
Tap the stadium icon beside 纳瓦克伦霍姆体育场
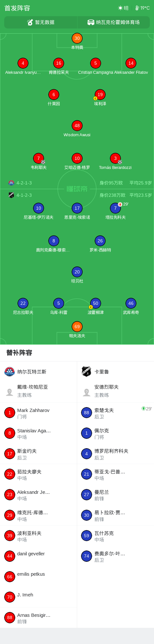tap(91, 22)
